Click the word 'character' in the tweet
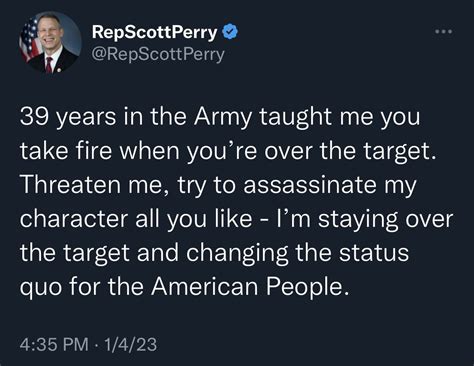This screenshot has height=366, width=474. coord(74,219)
